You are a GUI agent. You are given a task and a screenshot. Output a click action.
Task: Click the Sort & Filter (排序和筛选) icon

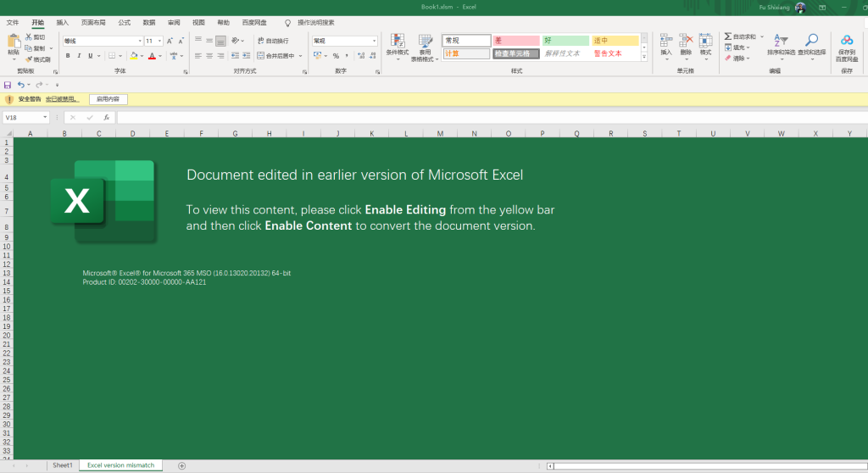click(782, 41)
